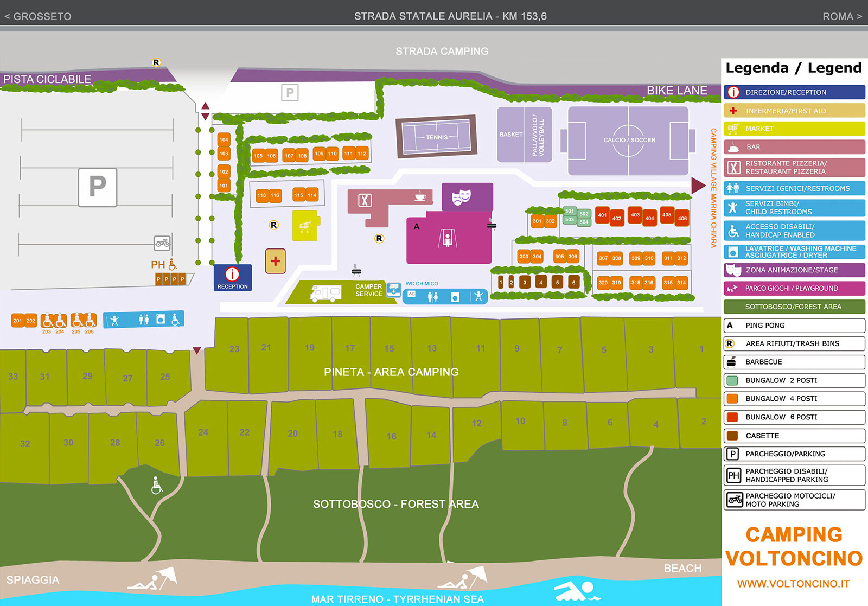Image resolution: width=868 pixels, height=606 pixels.
Task: Click the Pineta - Area Camping label
Action: (391, 372)
